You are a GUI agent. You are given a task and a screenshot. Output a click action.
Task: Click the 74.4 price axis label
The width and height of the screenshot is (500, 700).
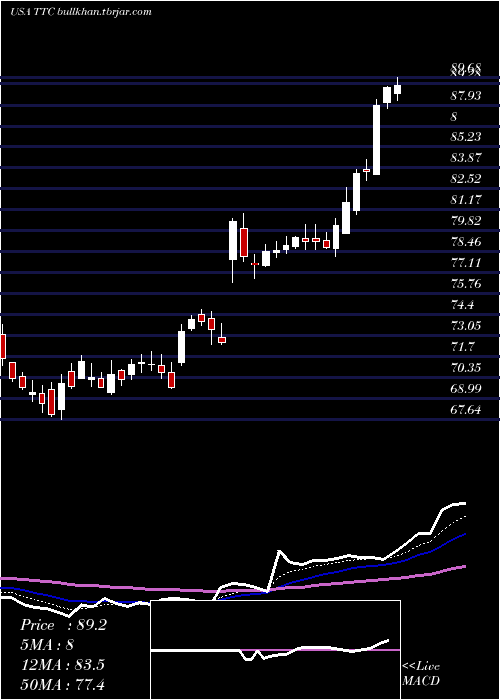(462, 304)
